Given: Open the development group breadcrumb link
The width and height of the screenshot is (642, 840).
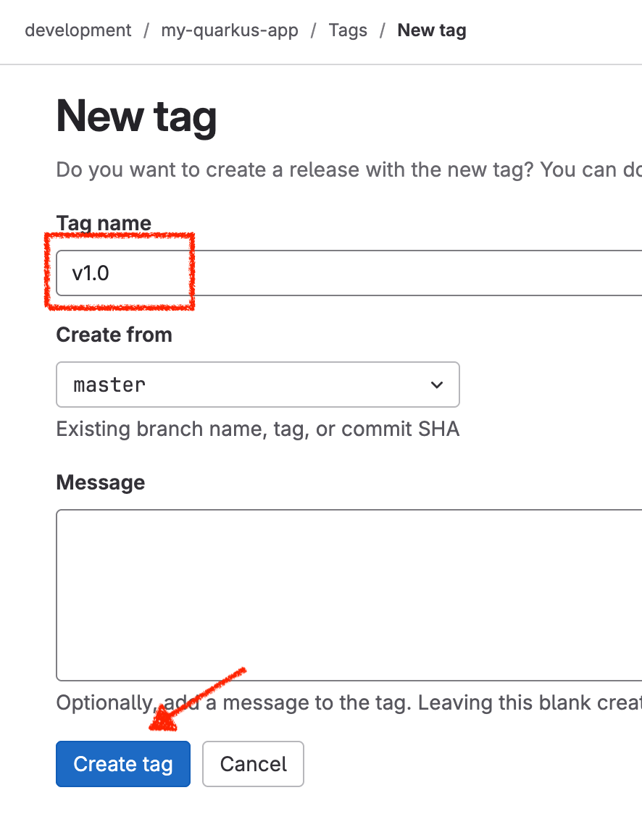Looking at the screenshot, I should tap(78, 30).
